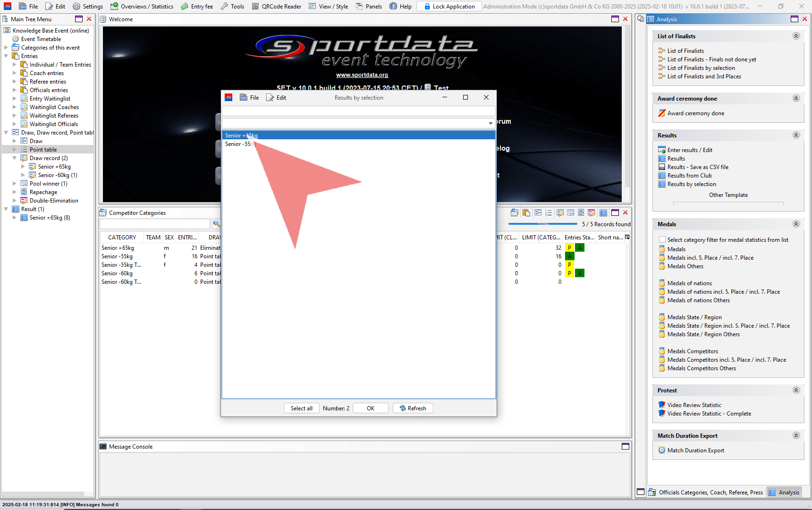812x510 pixels.
Task: Open the column chooser icon in the table header
Action: click(627, 237)
